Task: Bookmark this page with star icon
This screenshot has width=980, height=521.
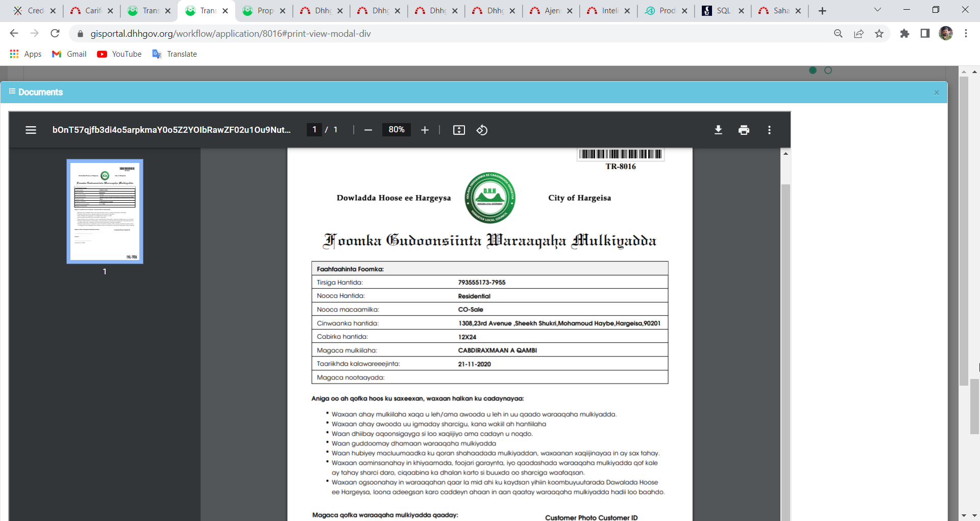Action: point(879,34)
